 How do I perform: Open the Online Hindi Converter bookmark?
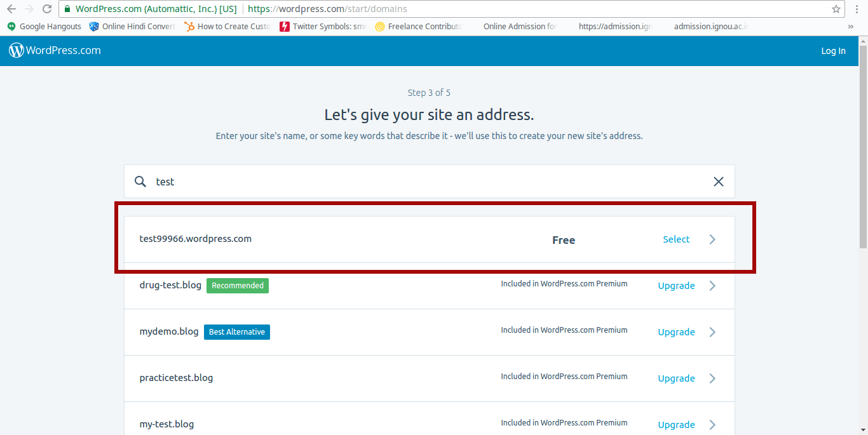[132, 27]
